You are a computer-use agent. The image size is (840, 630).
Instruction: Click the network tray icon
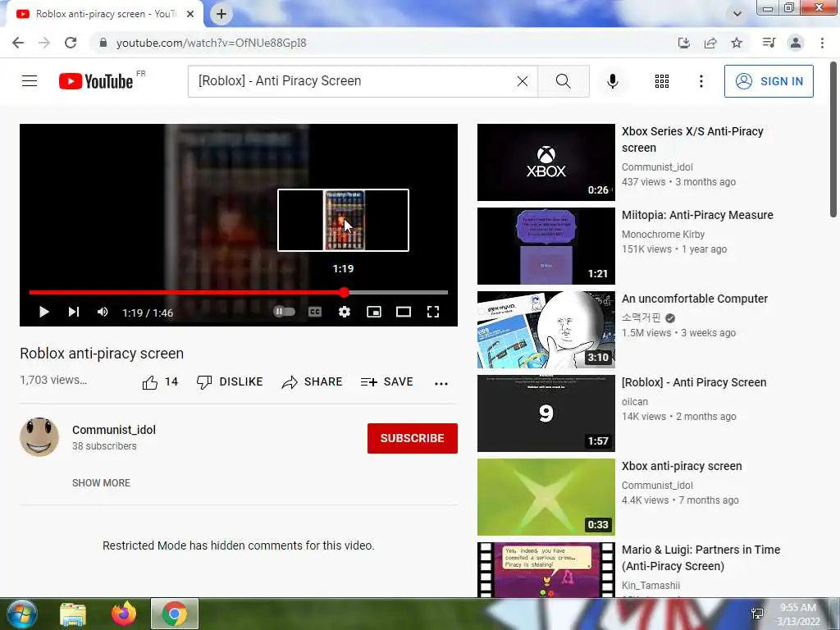(757, 614)
